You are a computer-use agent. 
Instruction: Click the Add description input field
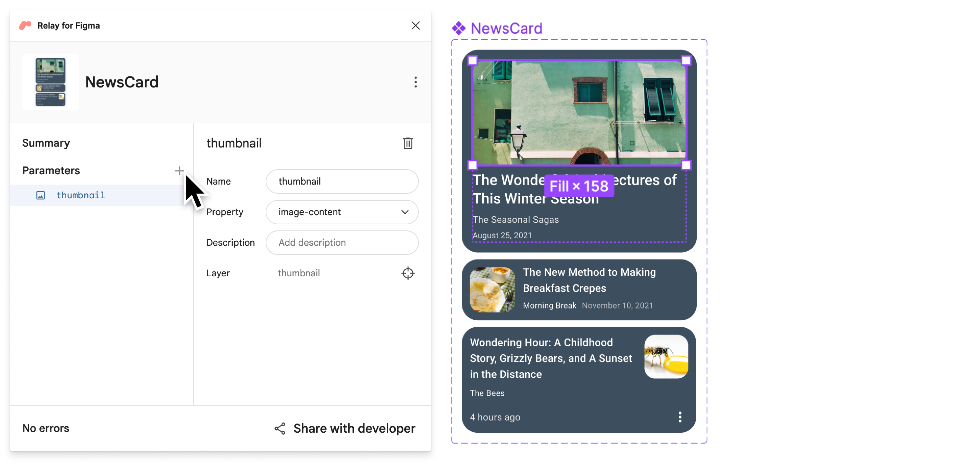click(x=342, y=242)
